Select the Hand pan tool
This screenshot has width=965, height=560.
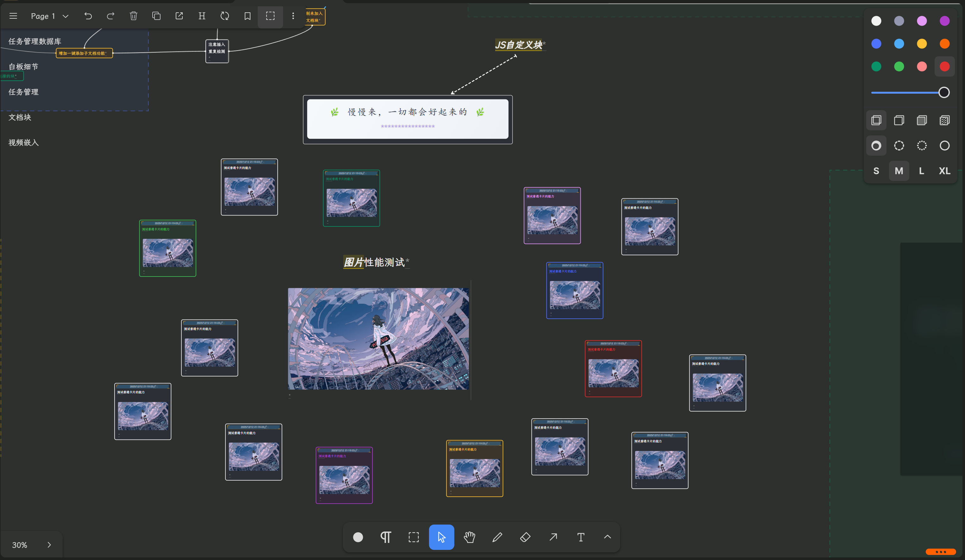(470, 537)
